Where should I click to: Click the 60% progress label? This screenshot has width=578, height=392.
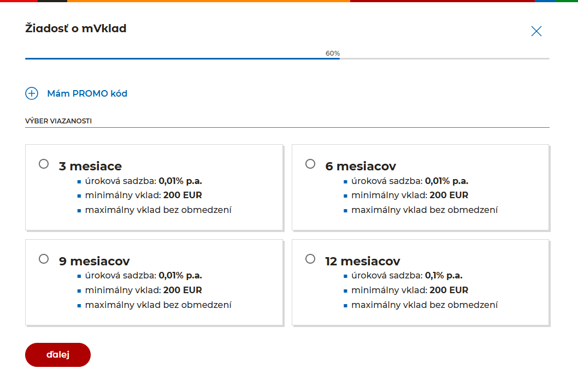[x=333, y=54]
